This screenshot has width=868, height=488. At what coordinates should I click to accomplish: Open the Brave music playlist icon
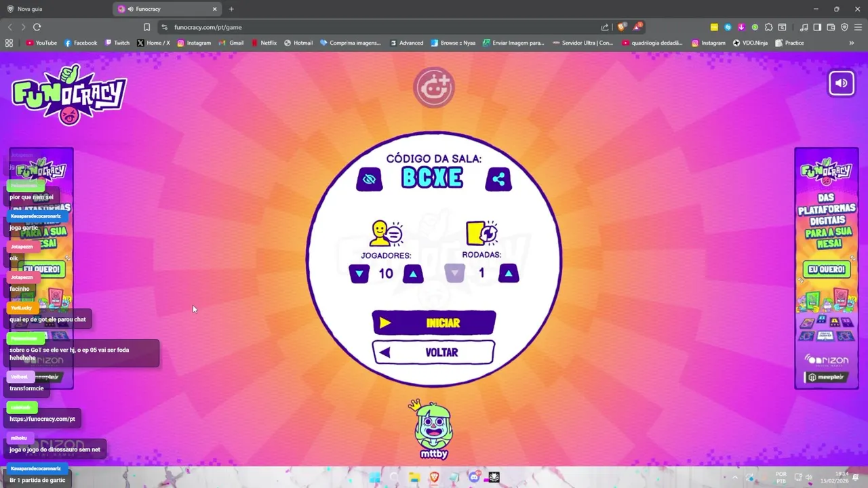[x=804, y=27]
